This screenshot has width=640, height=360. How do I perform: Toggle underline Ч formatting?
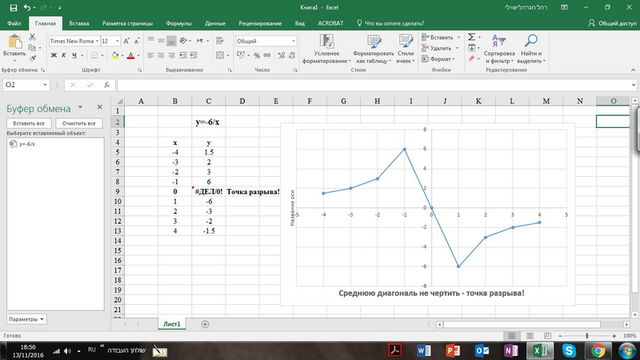click(x=74, y=55)
